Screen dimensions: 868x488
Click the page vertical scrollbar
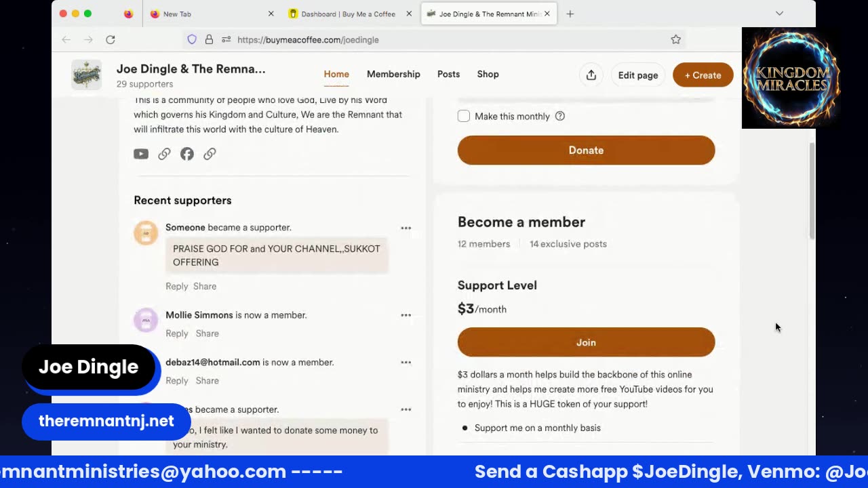(812, 190)
